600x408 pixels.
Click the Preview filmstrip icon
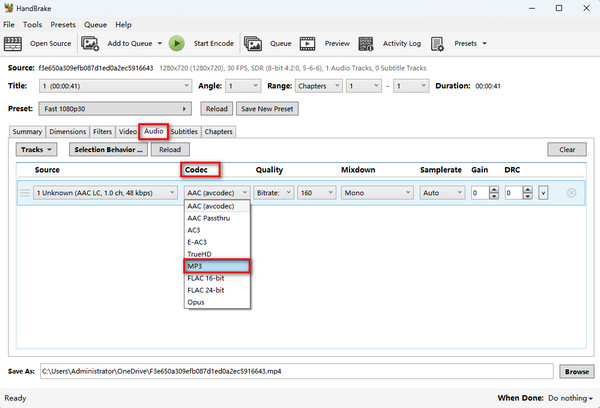(308, 44)
